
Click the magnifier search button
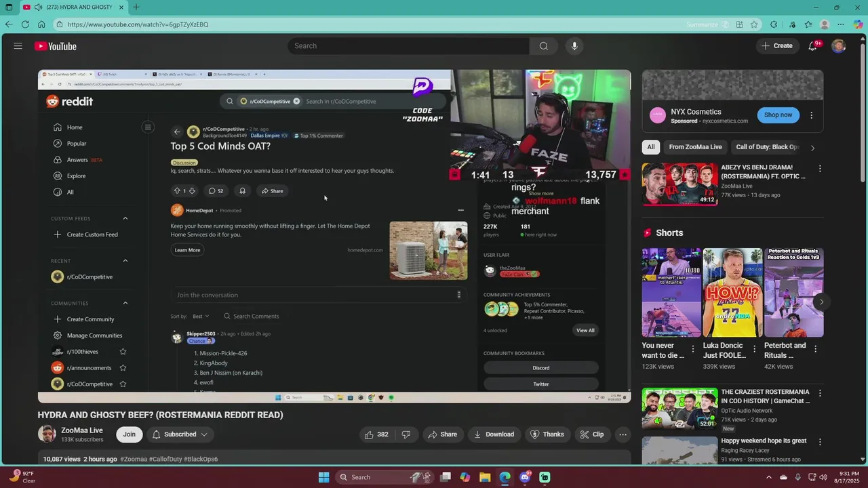click(x=543, y=46)
